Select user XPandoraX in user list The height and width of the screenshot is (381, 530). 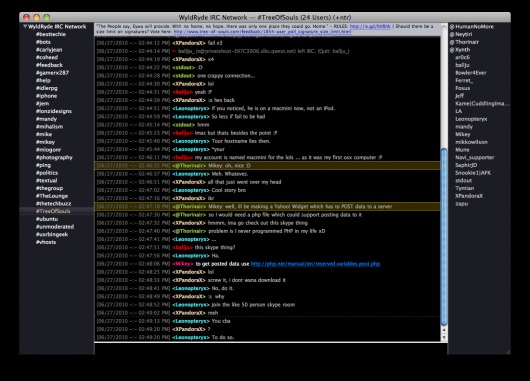point(469,196)
